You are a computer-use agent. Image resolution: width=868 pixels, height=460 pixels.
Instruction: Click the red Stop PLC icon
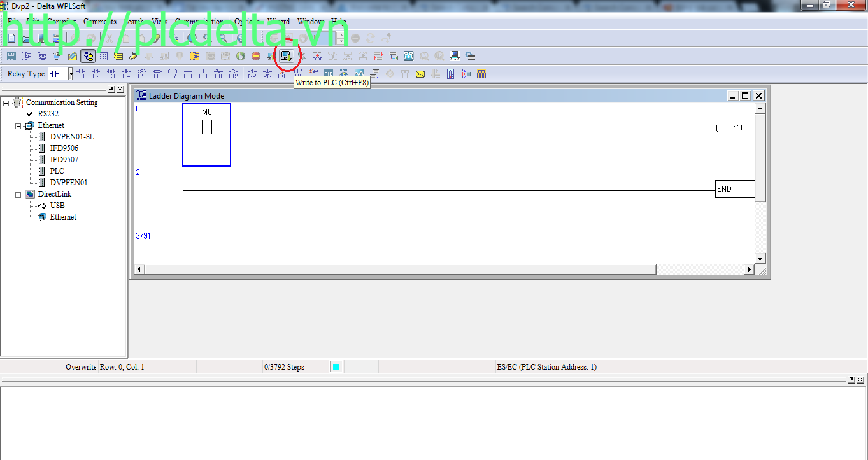256,56
